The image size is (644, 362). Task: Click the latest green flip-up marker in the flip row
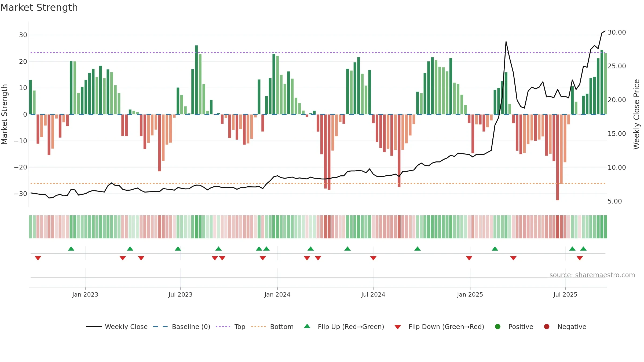click(x=583, y=249)
